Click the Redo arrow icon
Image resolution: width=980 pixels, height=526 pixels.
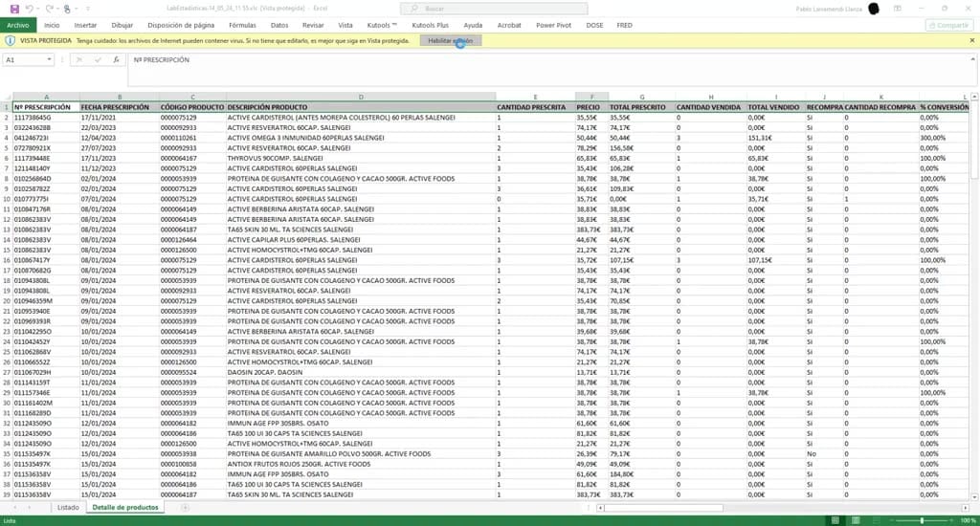click(x=50, y=9)
